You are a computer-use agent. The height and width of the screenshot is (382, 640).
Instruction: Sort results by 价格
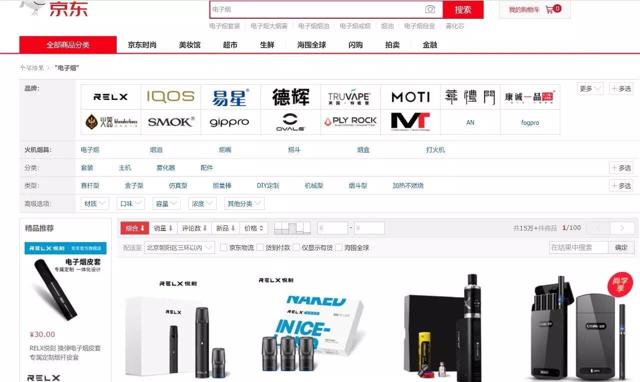click(254, 228)
